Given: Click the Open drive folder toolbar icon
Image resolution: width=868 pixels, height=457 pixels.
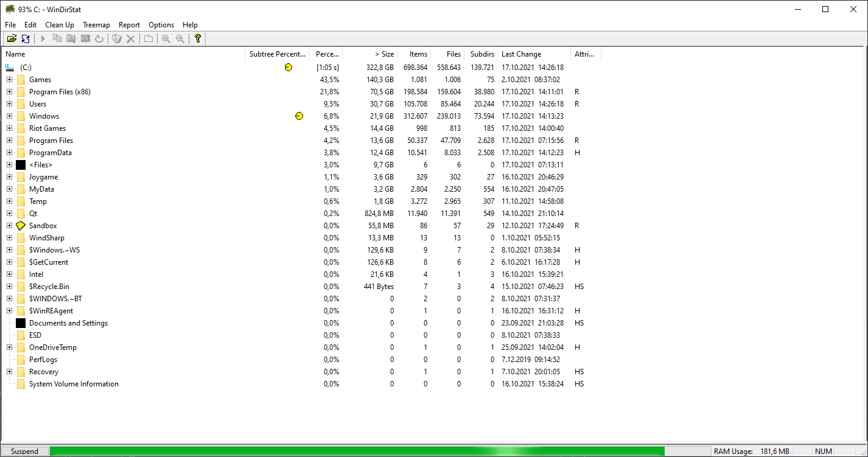Looking at the screenshot, I should tap(12, 39).
